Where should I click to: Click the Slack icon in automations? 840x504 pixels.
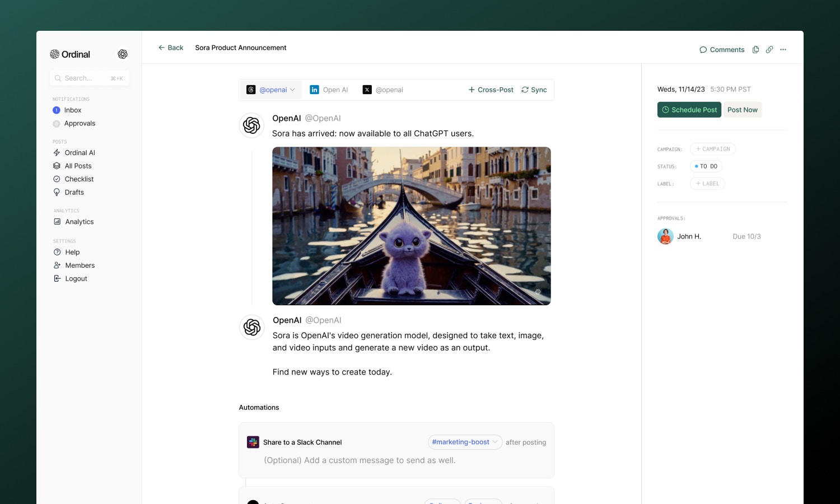(x=253, y=442)
